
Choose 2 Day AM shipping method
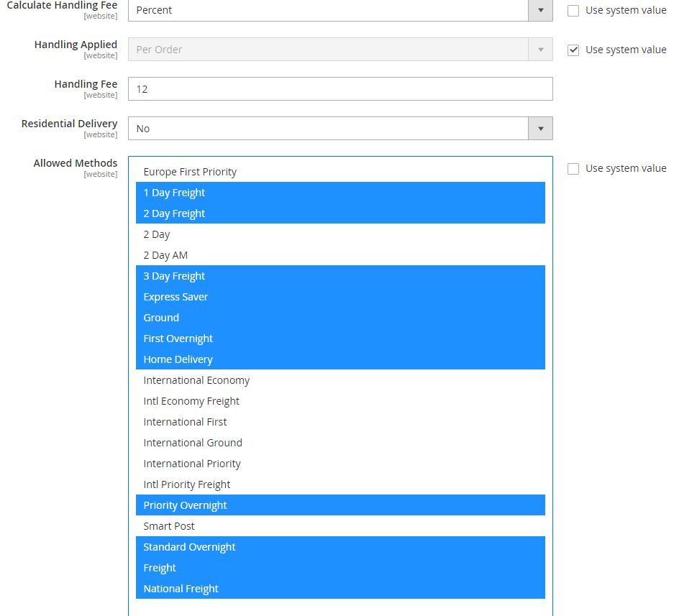(165, 255)
